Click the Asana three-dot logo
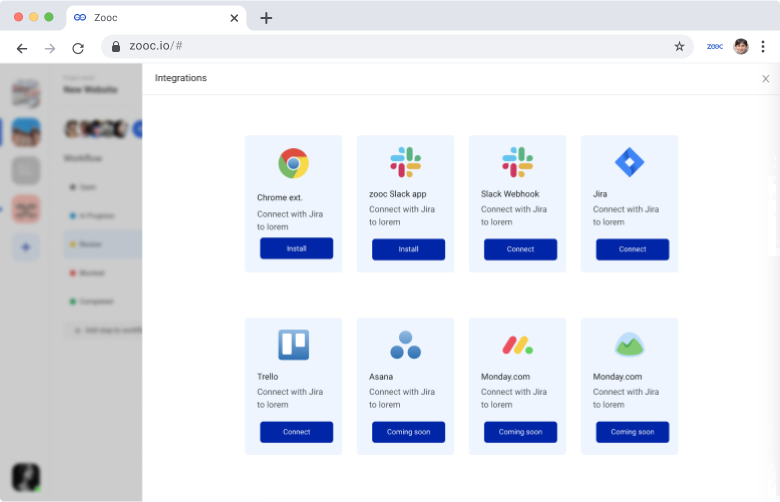 click(x=405, y=345)
